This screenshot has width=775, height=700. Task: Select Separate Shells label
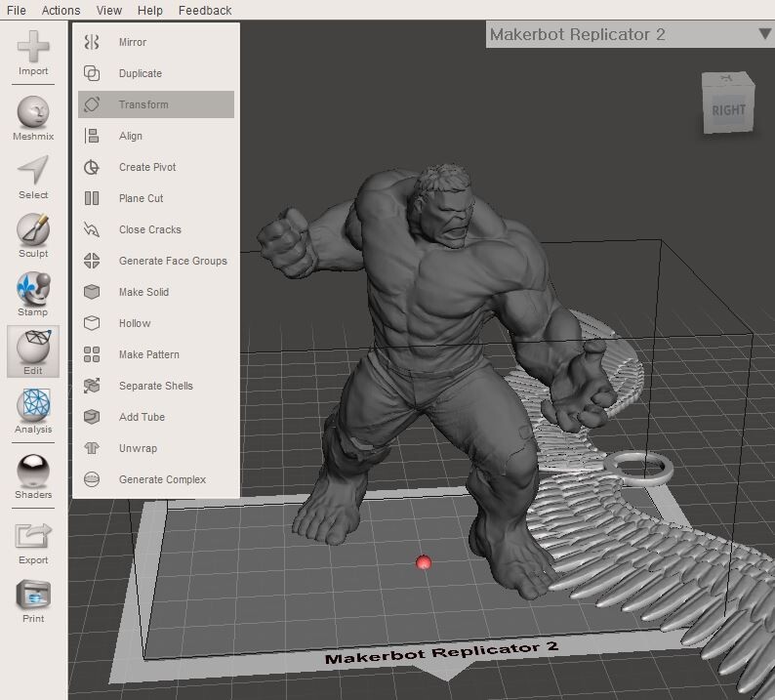coord(156,386)
